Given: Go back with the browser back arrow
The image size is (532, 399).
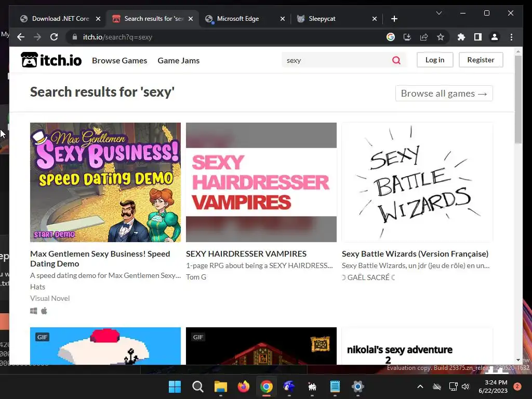Looking at the screenshot, I should pos(21,37).
